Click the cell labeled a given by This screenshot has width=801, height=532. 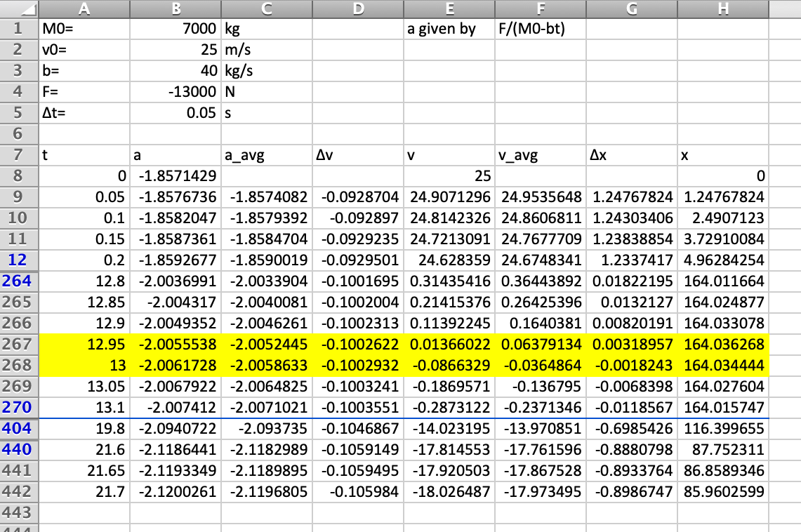coord(449,29)
